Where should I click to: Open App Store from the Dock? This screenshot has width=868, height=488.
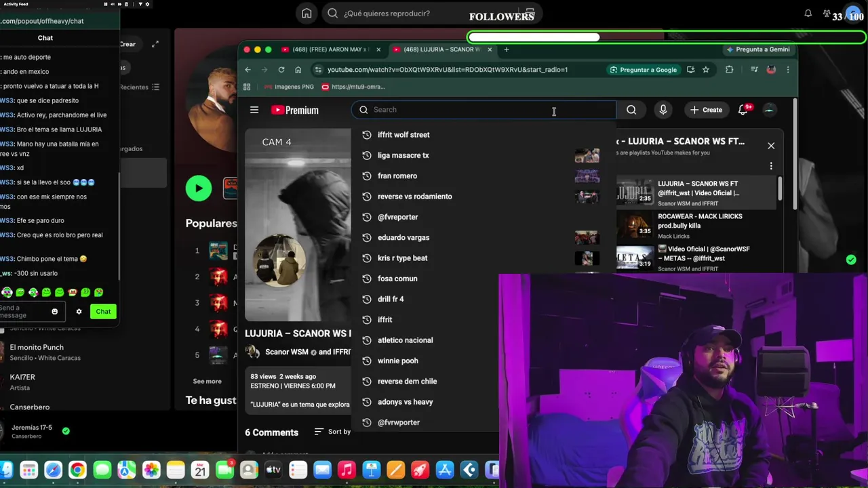click(444, 470)
